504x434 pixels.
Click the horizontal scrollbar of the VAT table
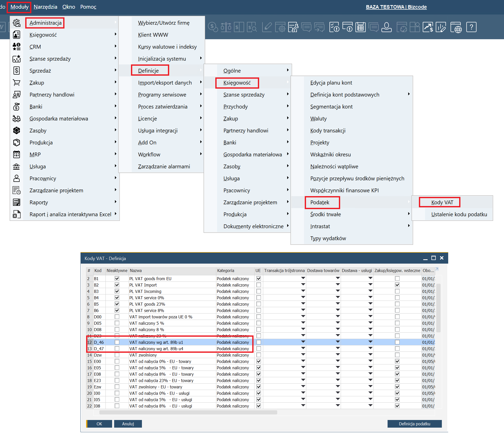point(188,412)
